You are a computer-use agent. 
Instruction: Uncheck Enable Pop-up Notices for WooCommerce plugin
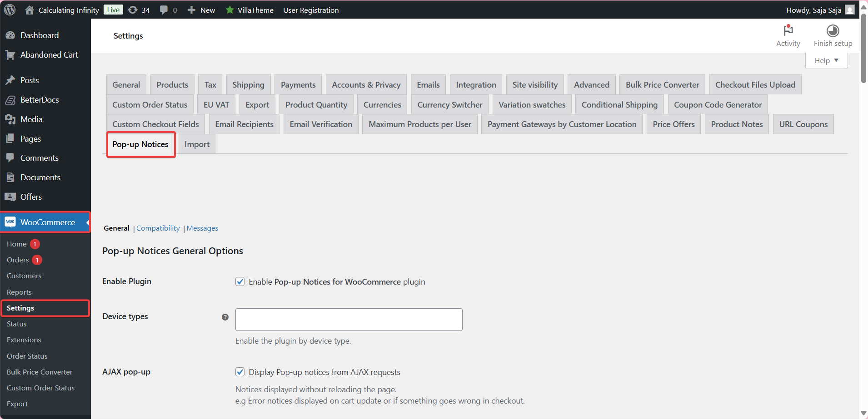(240, 281)
